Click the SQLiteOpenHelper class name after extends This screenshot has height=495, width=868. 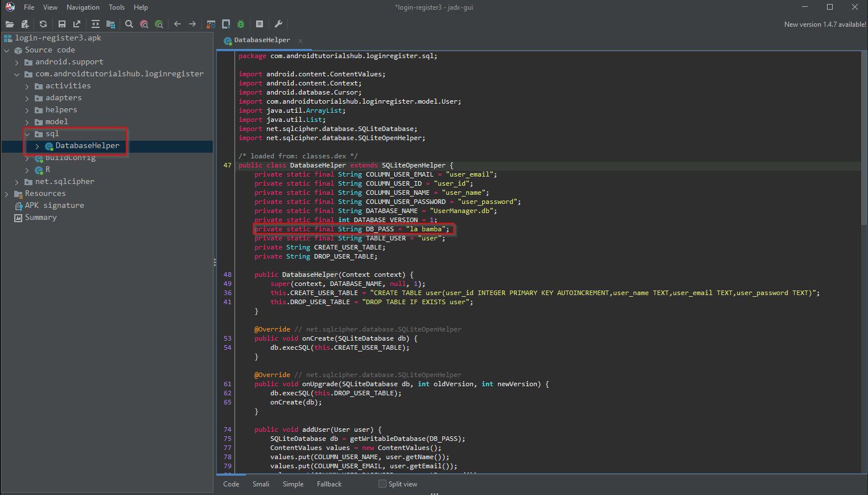tap(414, 166)
